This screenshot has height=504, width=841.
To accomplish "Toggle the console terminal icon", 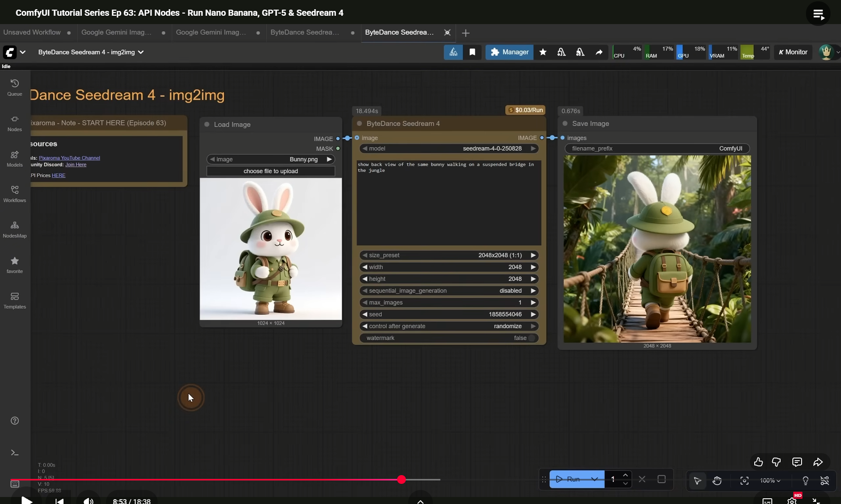I will click(14, 453).
